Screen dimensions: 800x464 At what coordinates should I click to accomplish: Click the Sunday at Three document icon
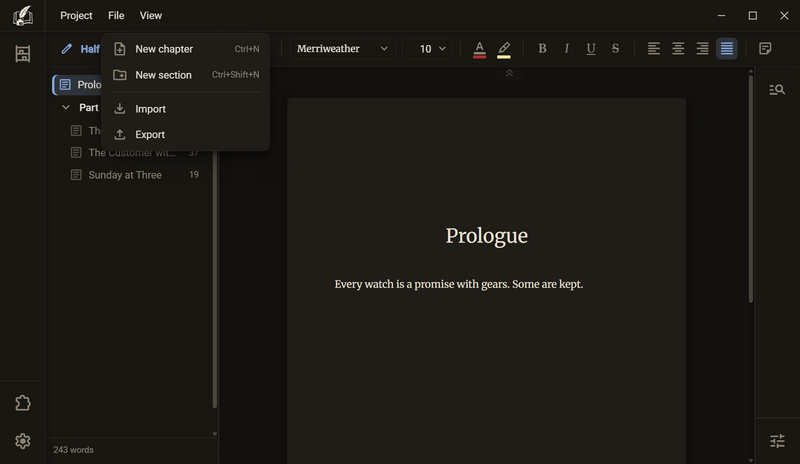(x=76, y=175)
